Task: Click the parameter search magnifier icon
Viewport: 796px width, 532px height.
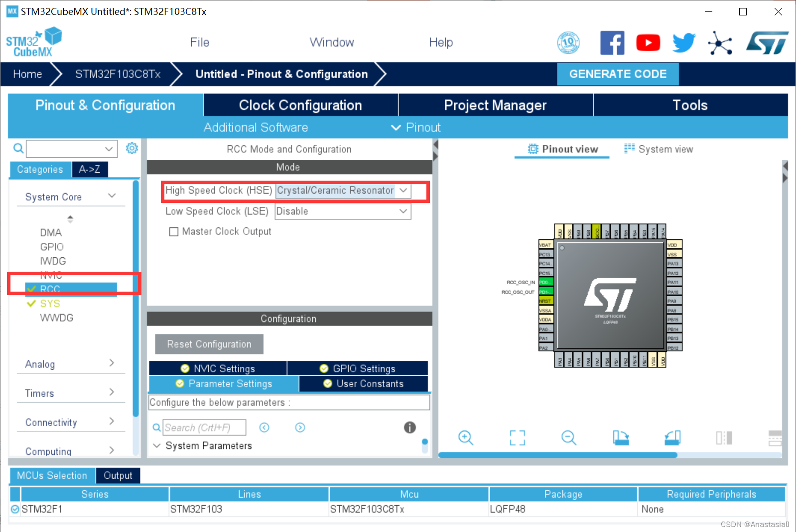Action: pos(156,427)
